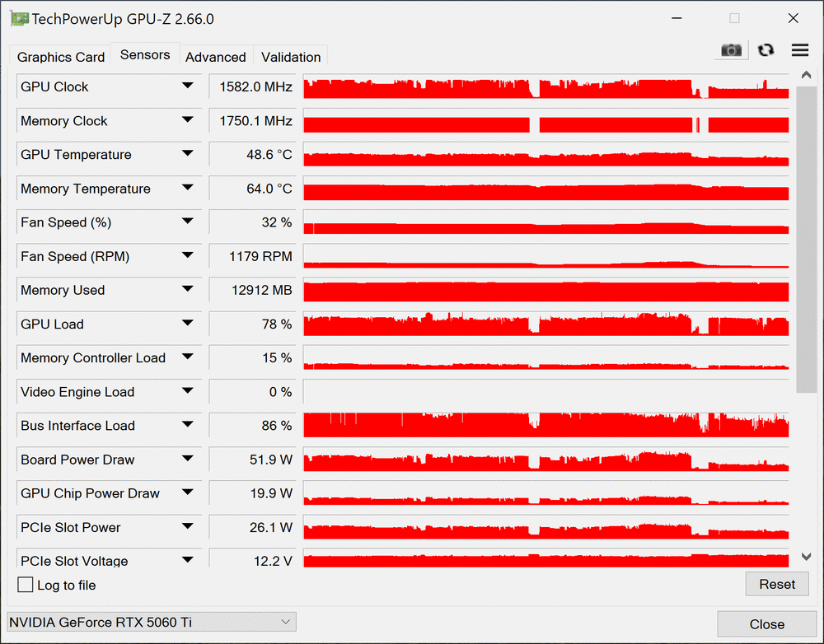Open the hamburger menu icon
The height and width of the screenshot is (644, 824).
[800, 50]
